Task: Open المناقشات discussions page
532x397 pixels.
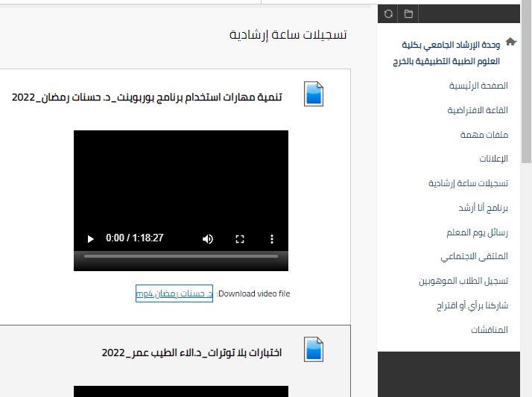Action: tap(490, 329)
